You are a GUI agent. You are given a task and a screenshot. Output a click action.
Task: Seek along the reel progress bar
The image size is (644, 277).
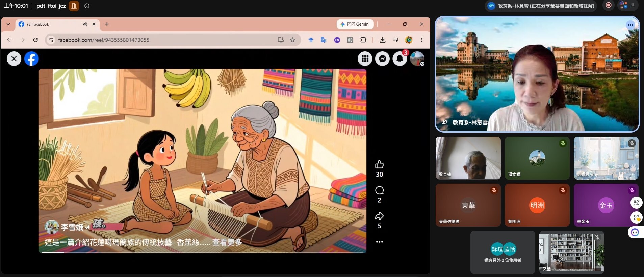(202, 252)
